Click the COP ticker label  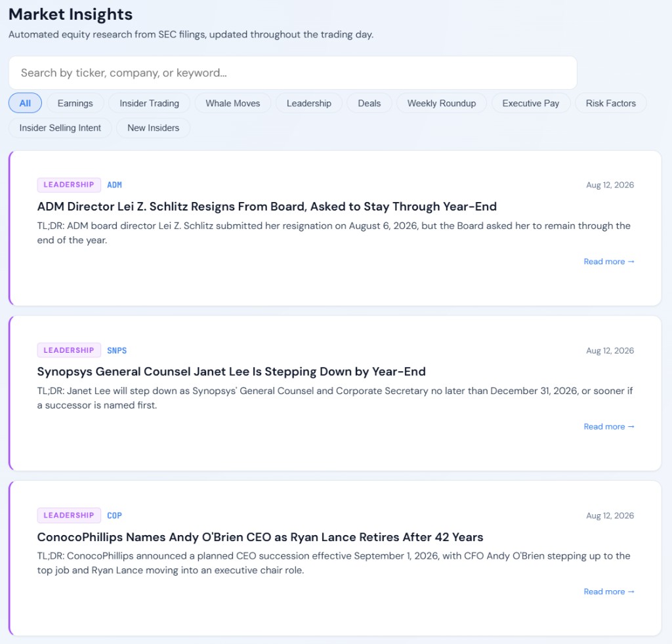pyautogui.click(x=114, y=515)
